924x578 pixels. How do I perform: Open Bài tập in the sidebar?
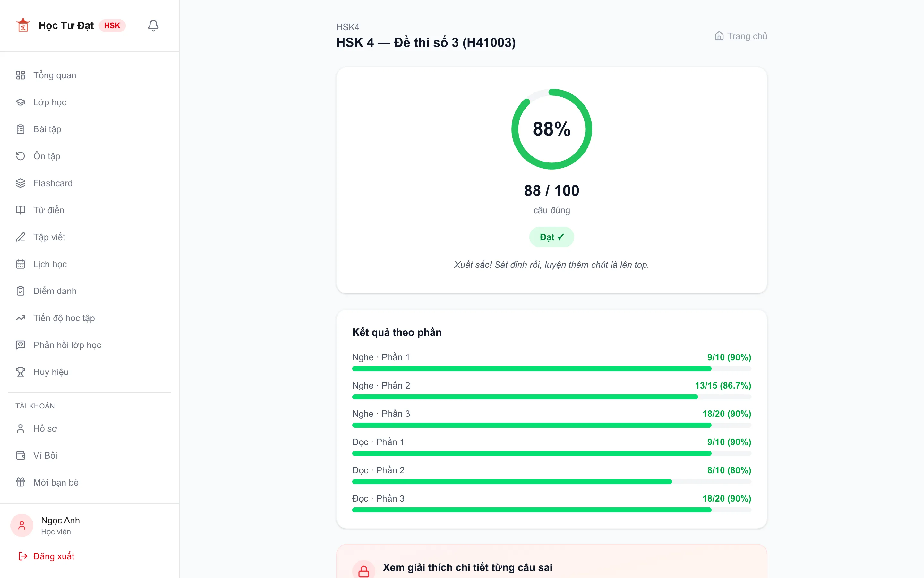pyautogui.click(x=89, y=129)
